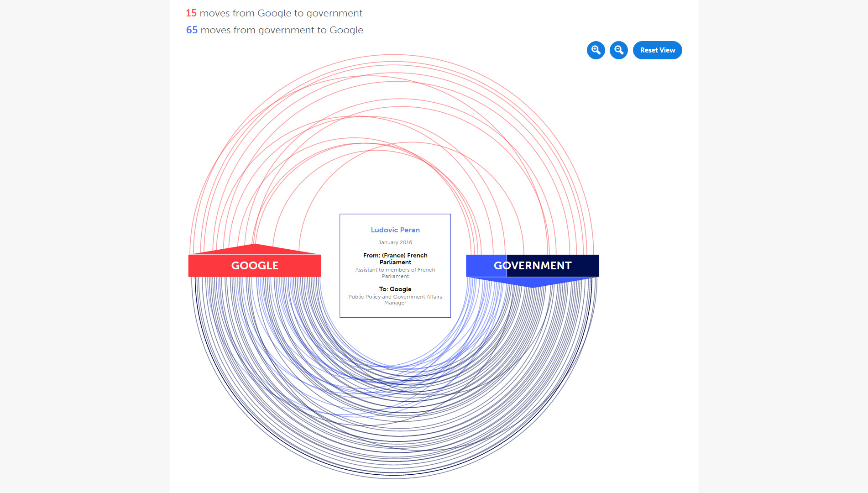This screenshot has width=868, height=493.
Task: Click the January 2016 date in the card
Action: coord(395,242)
